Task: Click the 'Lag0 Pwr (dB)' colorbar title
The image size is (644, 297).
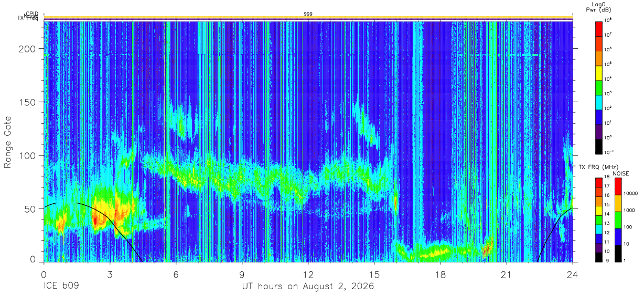Action: (599, 7)
